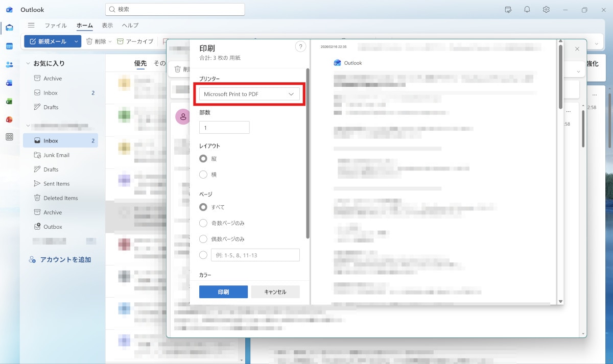Image resolution: width=613 pixels, height=364 pixels.
Task: Click the print settings vertical scrollbar
Action: point(308,153)
